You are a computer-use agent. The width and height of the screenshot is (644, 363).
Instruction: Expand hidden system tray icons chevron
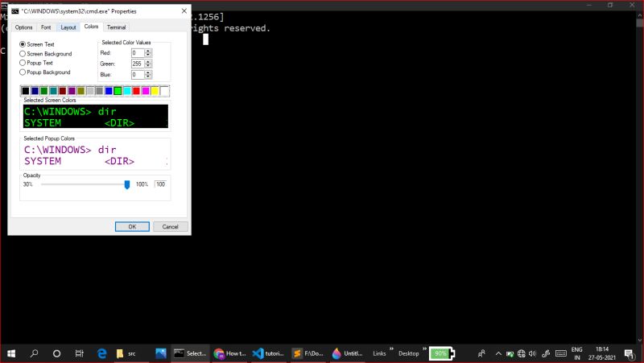pyautogui.click(x=498, y=353)
